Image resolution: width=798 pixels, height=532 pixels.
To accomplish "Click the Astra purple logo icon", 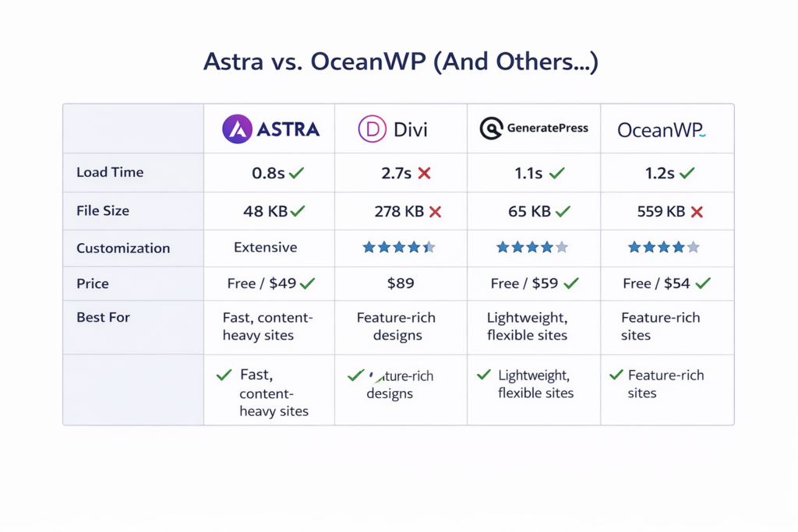I will point(237,129).
